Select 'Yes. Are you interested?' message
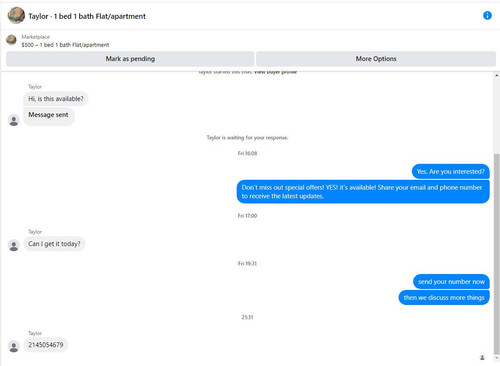The width and height of the screenshot is (500, 366). click(x=450, y=172)
